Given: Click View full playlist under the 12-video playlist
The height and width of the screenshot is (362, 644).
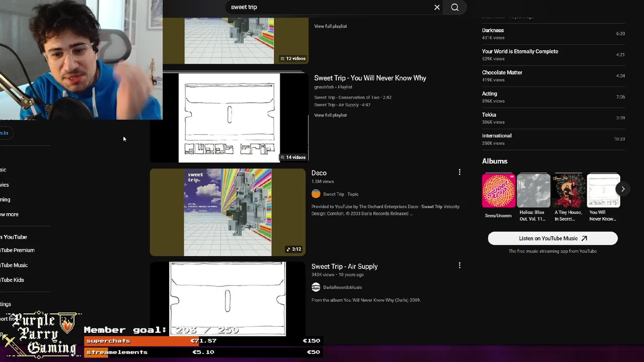Looking at the screenshot, I should click(x=331, y=26).
